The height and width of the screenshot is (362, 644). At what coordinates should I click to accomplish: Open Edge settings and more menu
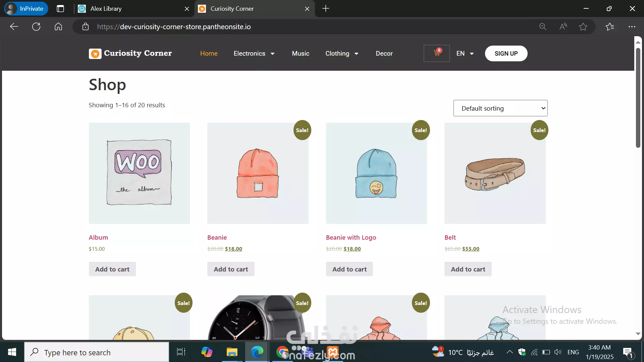click(632, 26)
